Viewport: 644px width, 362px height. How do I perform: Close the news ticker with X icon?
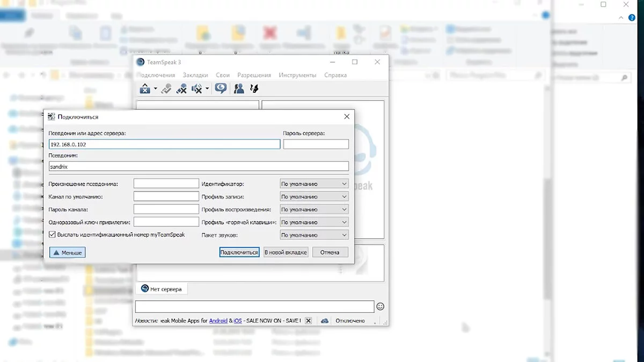tap(308, 321)
